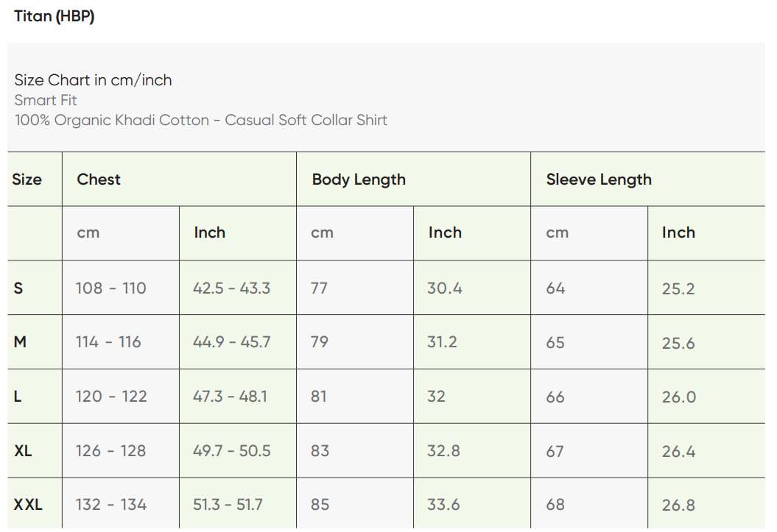This screenshot has height=532, width=777.
Task: Click body length inch value 32.8
Action: pyautogui.click(x=444, y=450)
